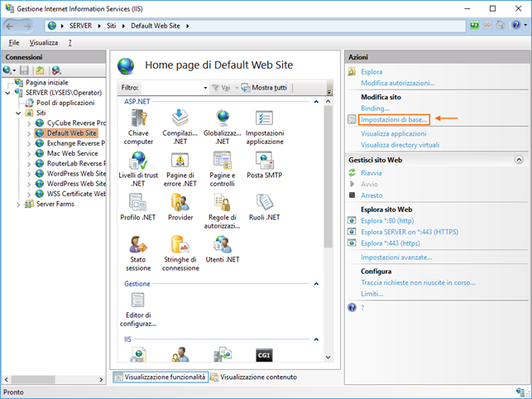
Task: Click the Back navigation arrow
Action: click(10, 26)
